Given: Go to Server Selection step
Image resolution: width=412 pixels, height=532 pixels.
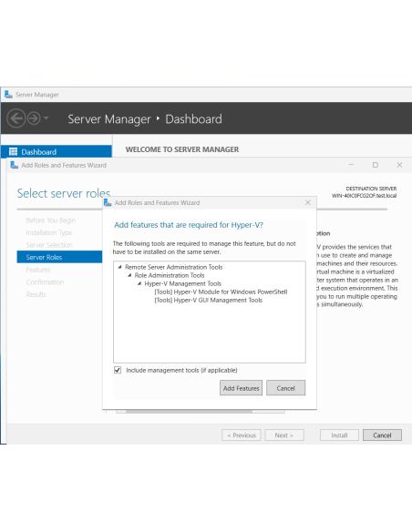Looking at the screenshot, I should click(49, 245).
